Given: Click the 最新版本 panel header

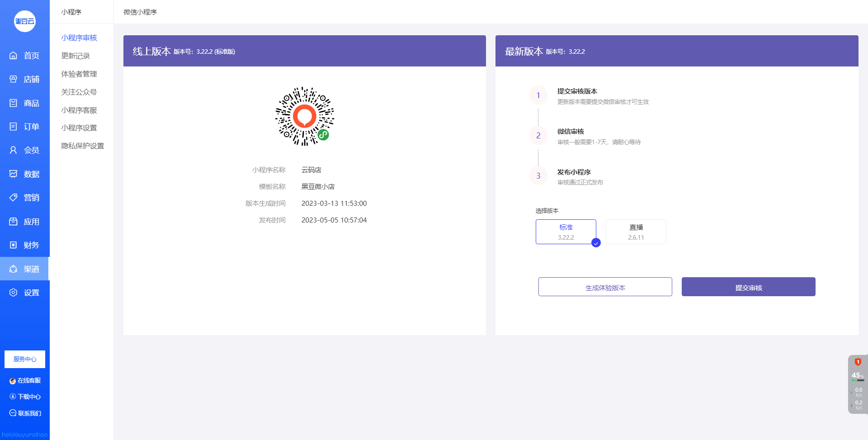Looking at the screenshot, I should coord(677,51).
